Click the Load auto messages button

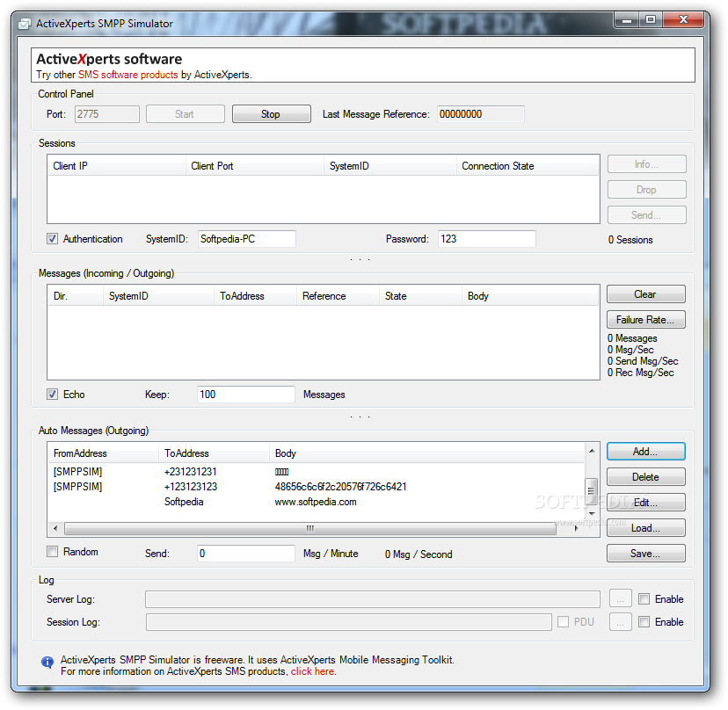tap(646, 528)
